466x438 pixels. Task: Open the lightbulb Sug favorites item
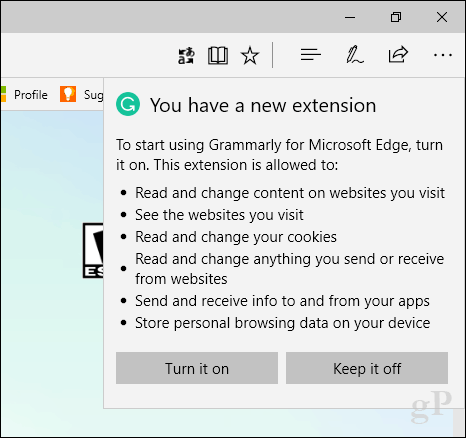point(81,95)
